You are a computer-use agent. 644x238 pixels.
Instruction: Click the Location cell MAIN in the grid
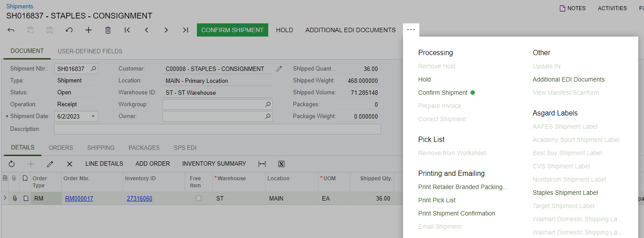pos(292,199)
